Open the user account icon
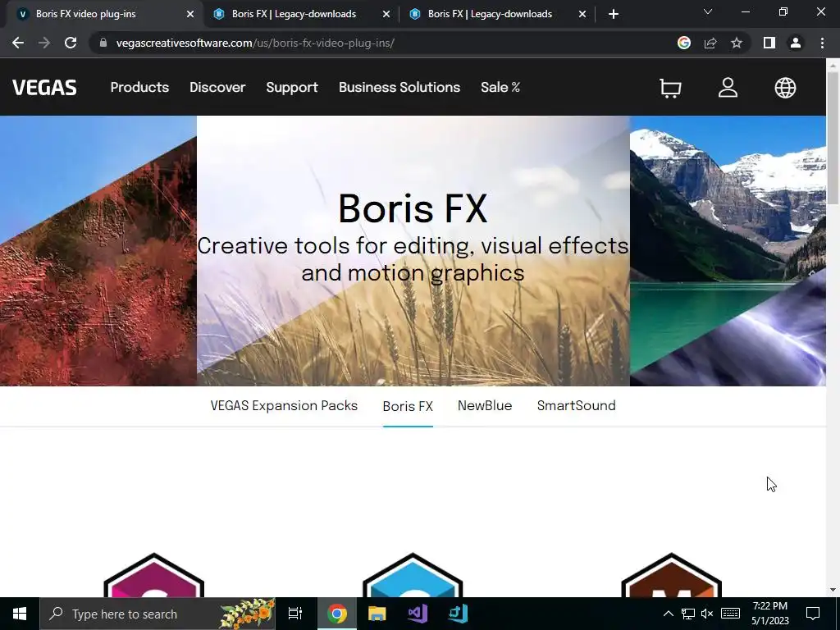 click(728, 88)
